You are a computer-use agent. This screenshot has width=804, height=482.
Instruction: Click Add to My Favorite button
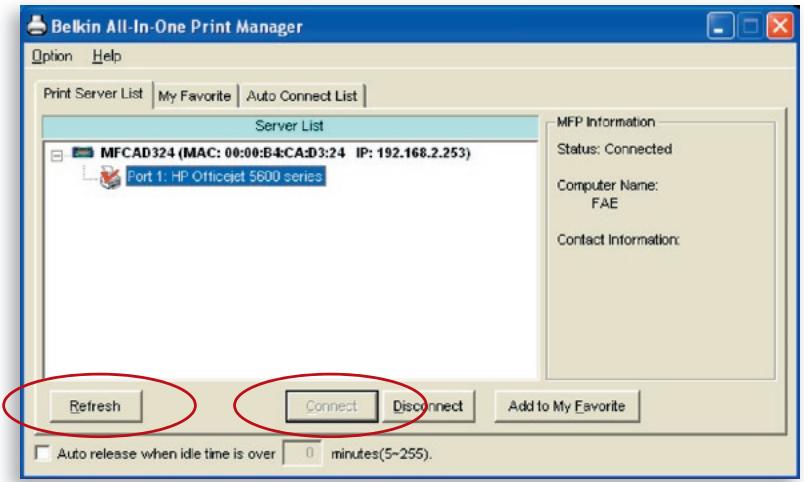[567, 406]
